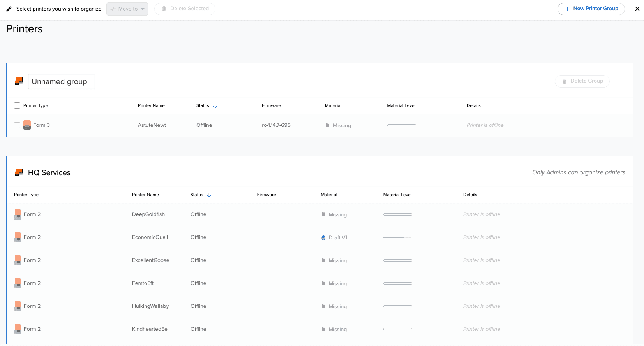Click the HQ Services group icon

point(19,172)
